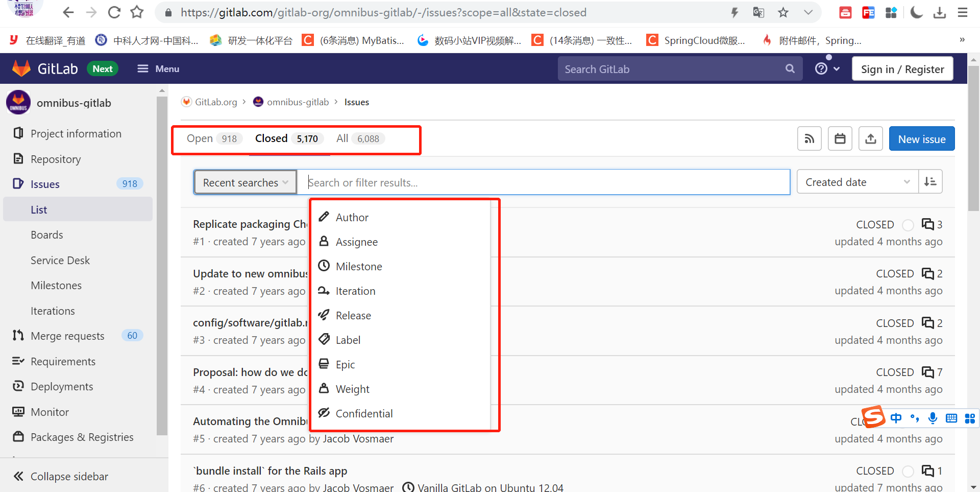The width and height of the screenshot is (980, 492).
Task: Switch to the Open issues tab
Action: [214, 138]
